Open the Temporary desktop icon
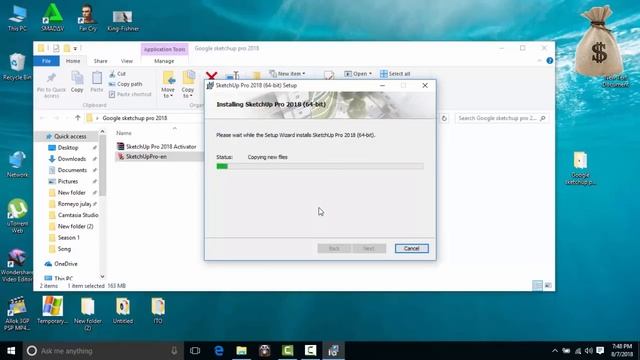 52,310
